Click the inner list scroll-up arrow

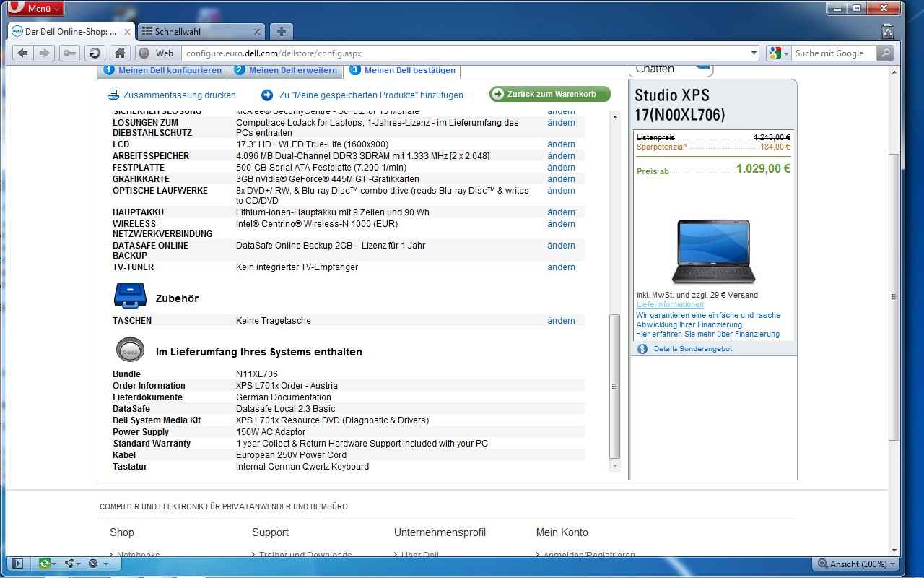point(615,117)
